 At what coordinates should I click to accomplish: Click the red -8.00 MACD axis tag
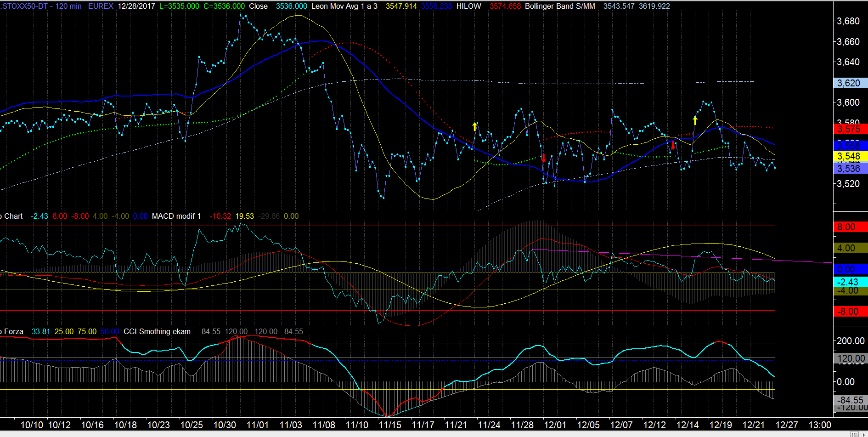[850, 311]
